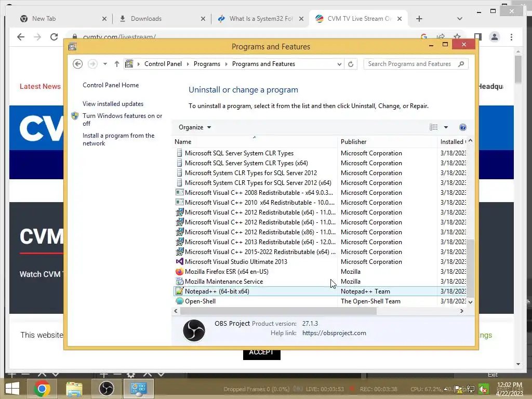The height and width of the screenshot is (399, 532).
Task: Click the Open-Shell program icon
Action: [x=179, y=301]
